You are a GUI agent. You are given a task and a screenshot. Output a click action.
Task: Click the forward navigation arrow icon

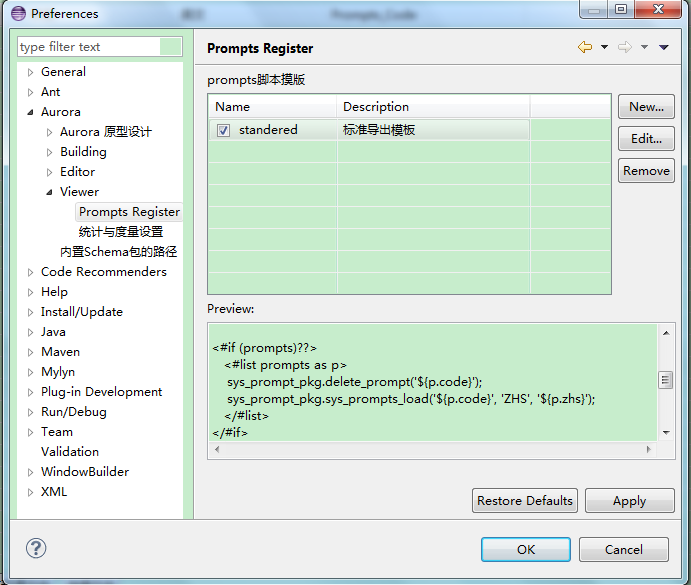click(625, 48)
